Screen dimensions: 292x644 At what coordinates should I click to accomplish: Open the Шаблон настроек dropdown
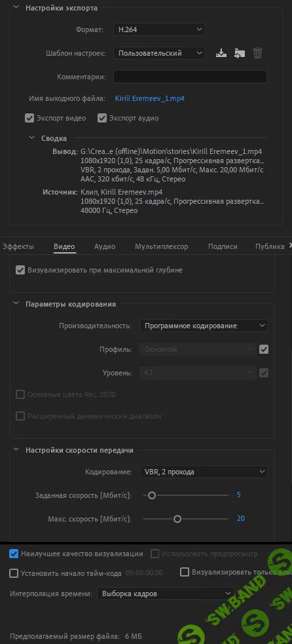(159, 53)
